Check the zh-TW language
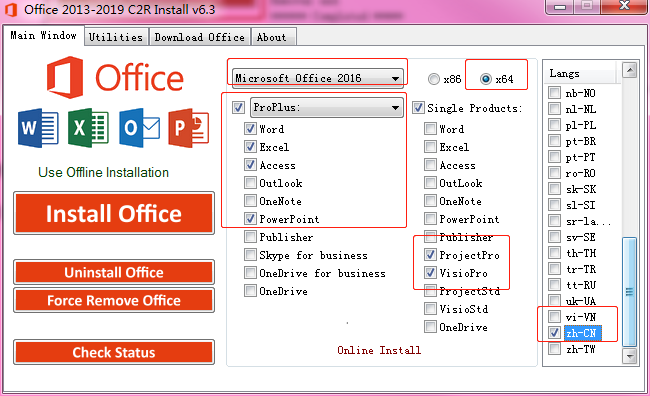650x396 pixels. 554,348
